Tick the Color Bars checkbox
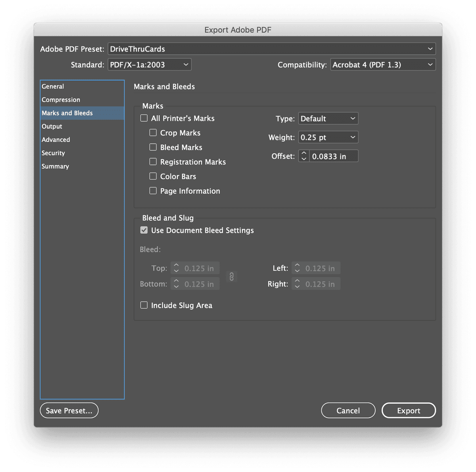The image size is (476, 472). pyautogui.click(x=153, y=176)
